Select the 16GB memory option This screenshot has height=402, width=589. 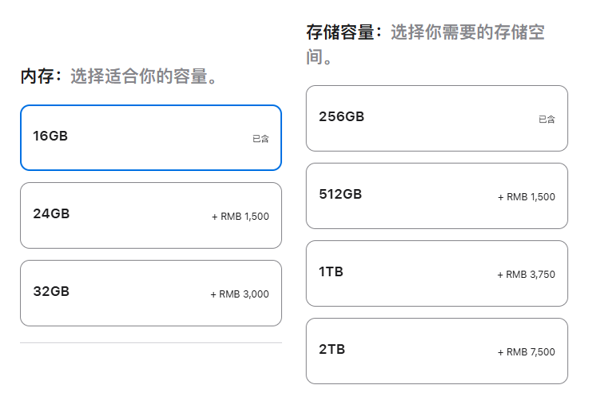pos(151,138)
